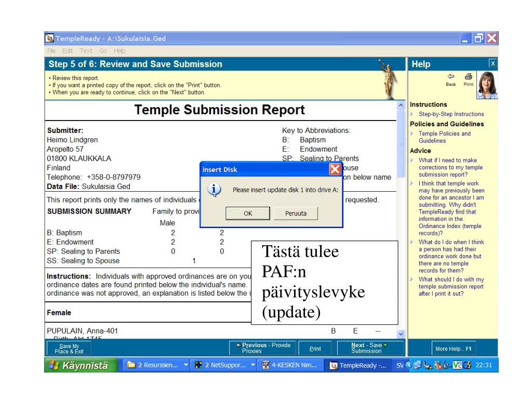Click Previous - Provide Proxies button
The image size is (532, 399).
(263, 348)
